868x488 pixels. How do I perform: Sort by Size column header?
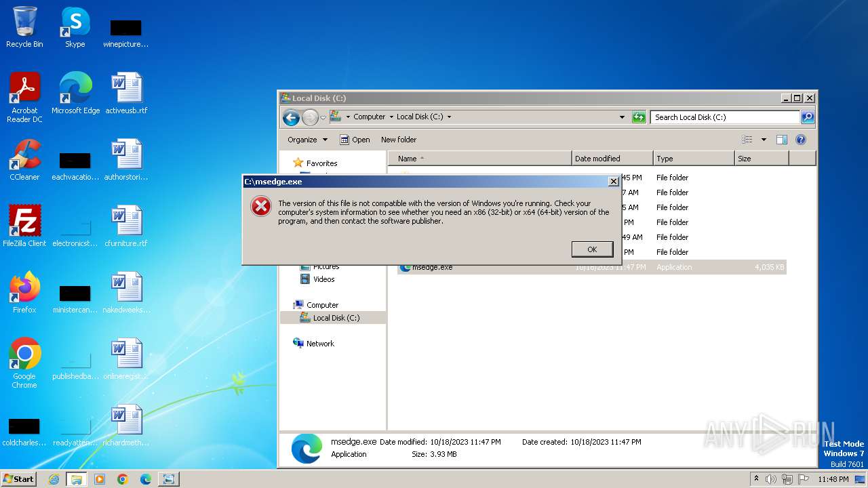pyautogui.click(x=762, y=159)
